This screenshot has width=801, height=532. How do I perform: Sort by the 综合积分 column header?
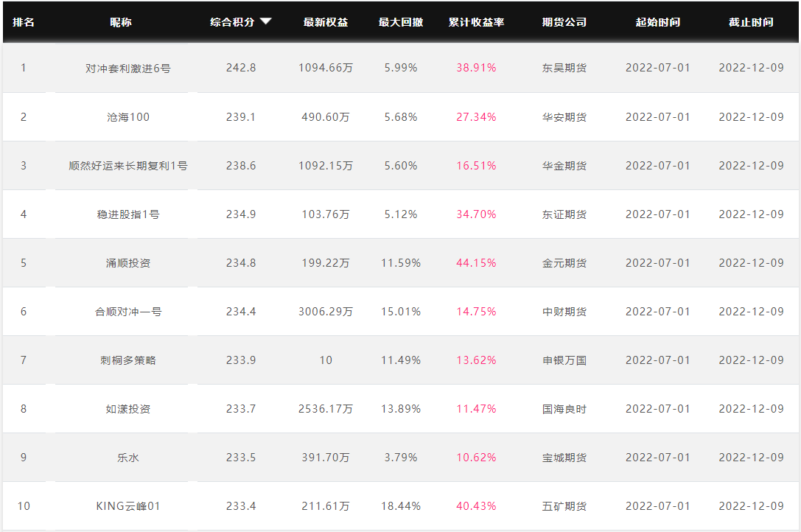coord(232,22)
